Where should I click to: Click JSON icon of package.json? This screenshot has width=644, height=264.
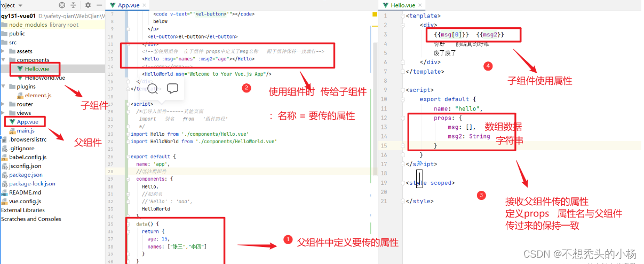click(x=4, y=175)
